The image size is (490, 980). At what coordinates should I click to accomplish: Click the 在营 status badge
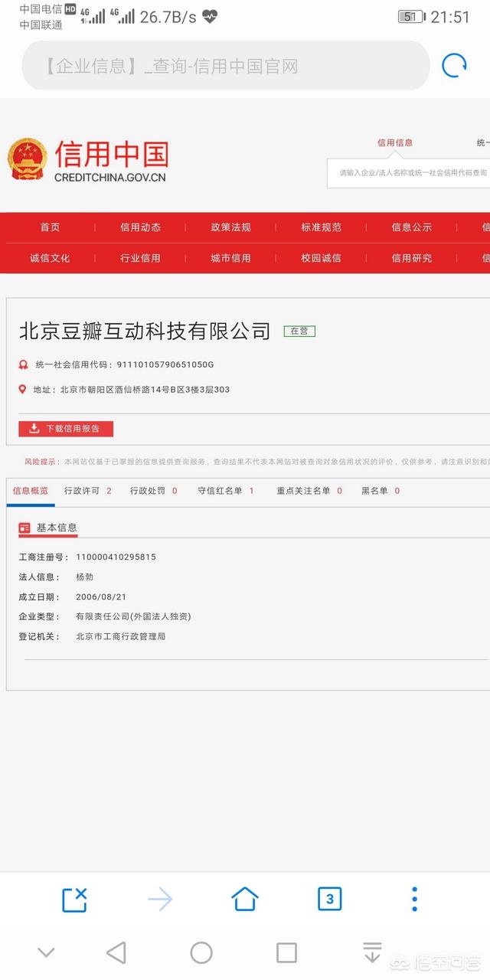[x=299, y=331]
